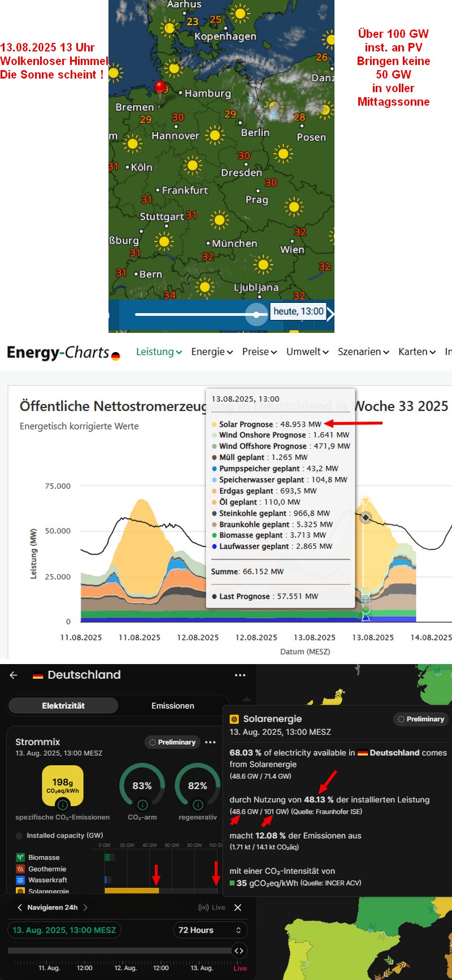Select the Elektrizität tab
This screenshot has width=452, height=980.
tap(63, 705)
